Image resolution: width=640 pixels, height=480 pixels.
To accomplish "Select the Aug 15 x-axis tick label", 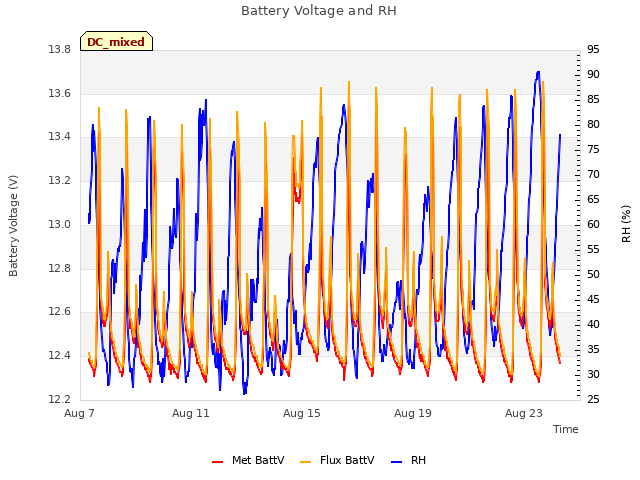I will coord(302,413).
